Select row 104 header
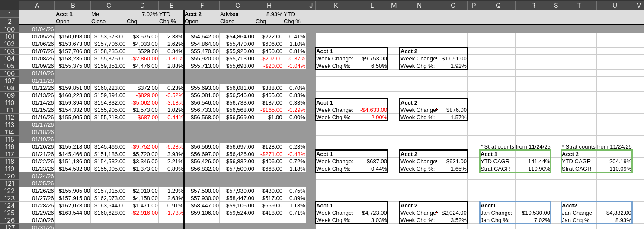 (10, 59)
